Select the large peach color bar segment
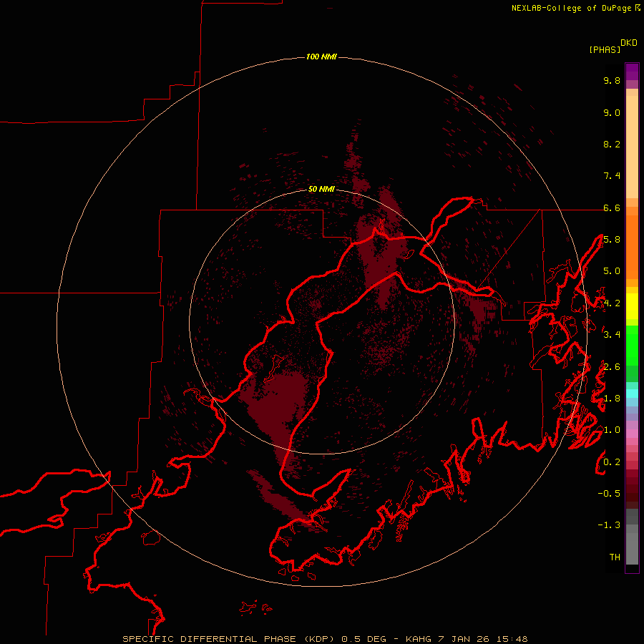 632,147
